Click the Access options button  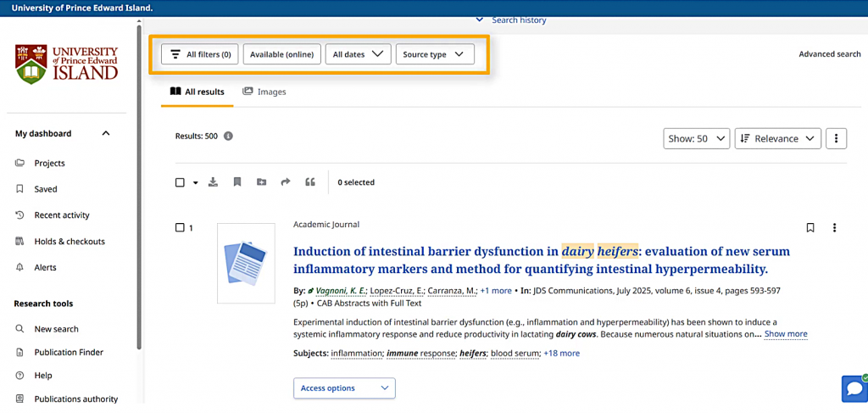point(344,388)
